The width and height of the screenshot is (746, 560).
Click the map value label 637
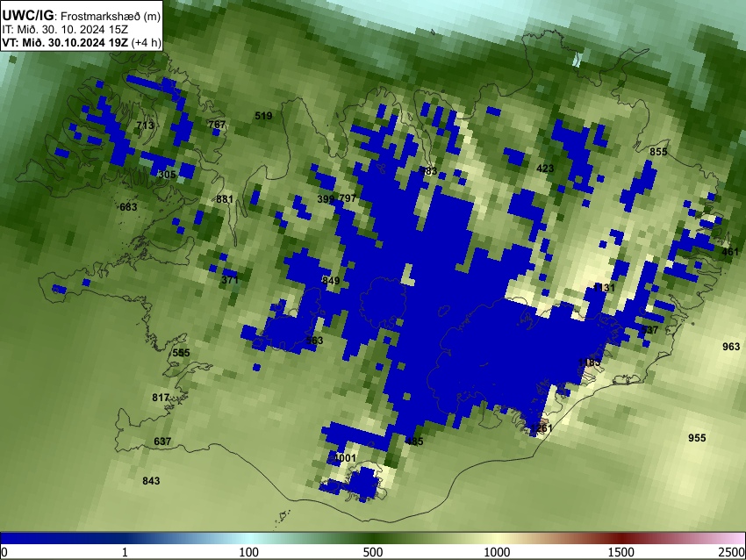click(162, 442)
